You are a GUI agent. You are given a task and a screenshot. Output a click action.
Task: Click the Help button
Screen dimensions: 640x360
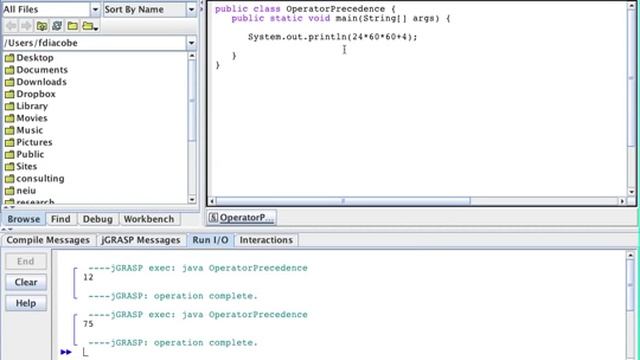click(26, 303)
